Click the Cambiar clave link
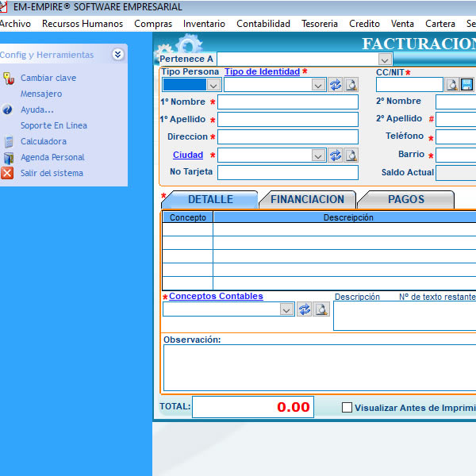This screenshot has width=476, height=476. coord(48,78)
